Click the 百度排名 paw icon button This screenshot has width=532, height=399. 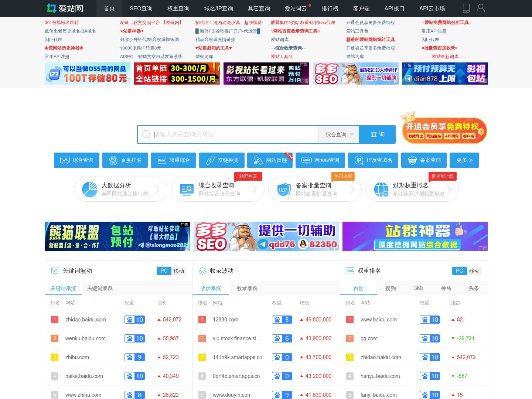point(125,160)
